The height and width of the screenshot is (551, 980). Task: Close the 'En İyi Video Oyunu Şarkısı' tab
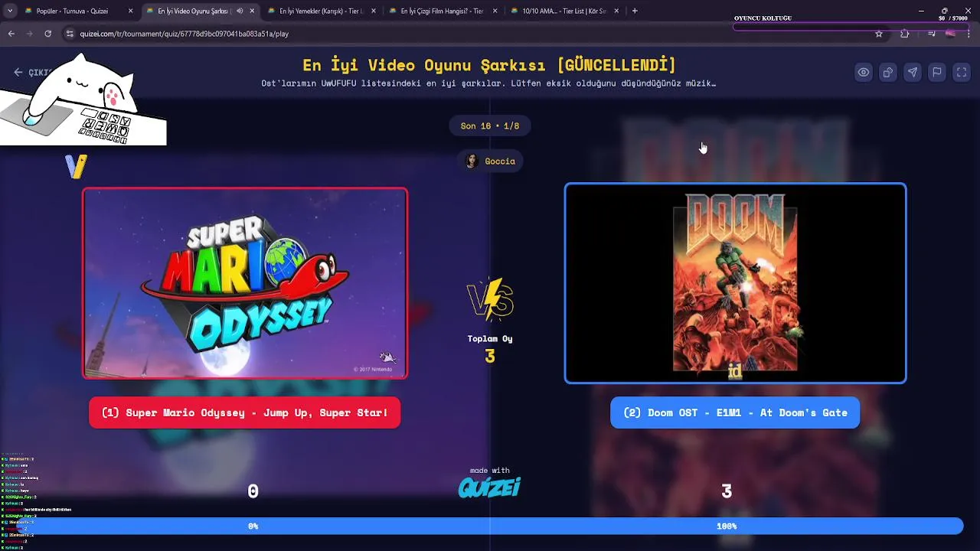click(252, 11)
